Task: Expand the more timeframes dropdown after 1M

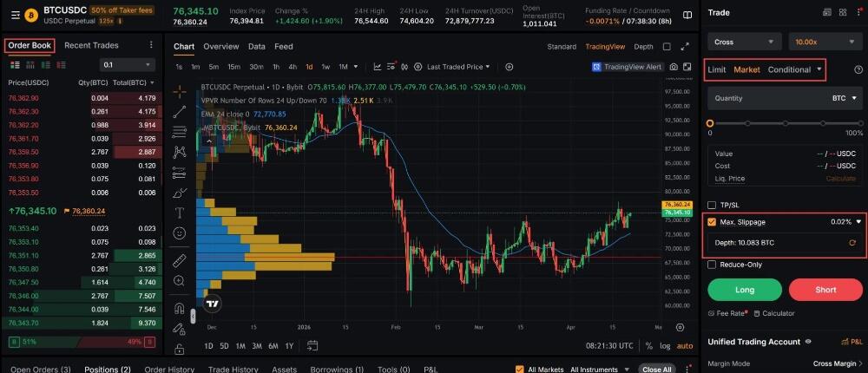Action: pos(355,67)
